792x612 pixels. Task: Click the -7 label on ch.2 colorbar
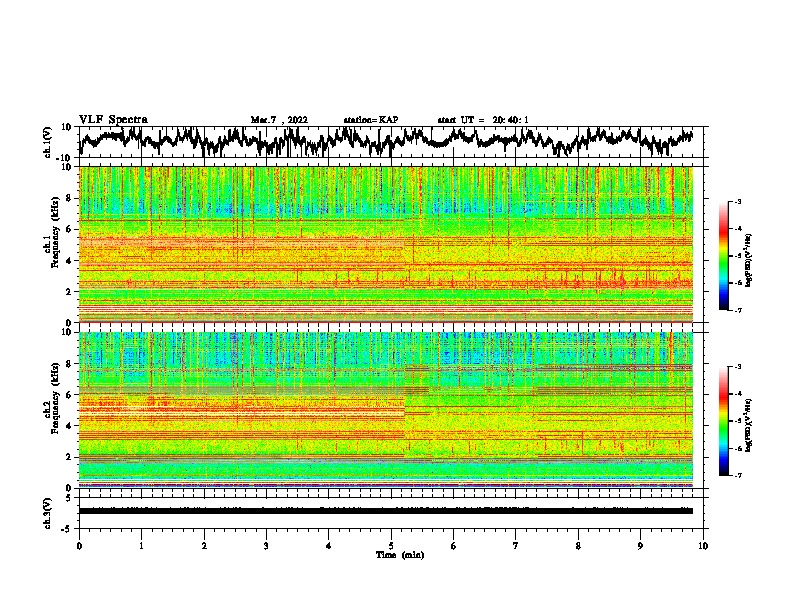point(738,475)
